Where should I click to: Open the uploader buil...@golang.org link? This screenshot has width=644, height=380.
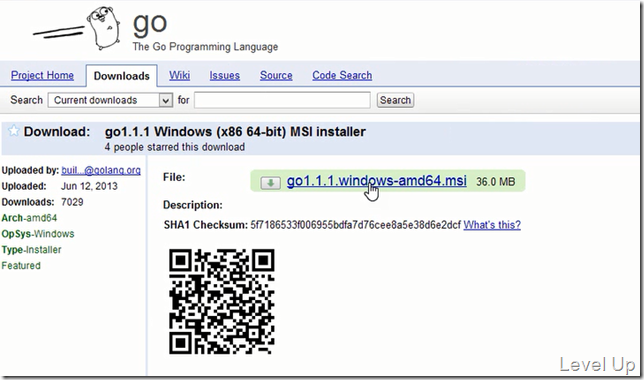pos(101,170)
